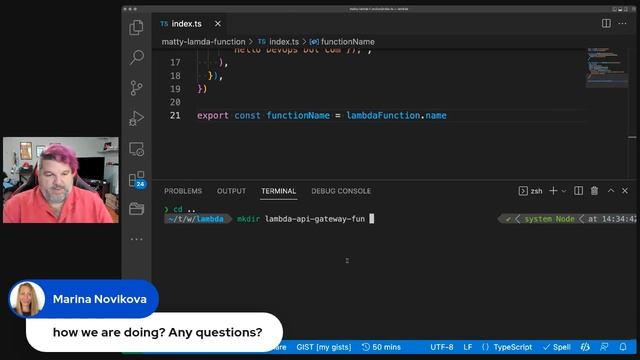Open the Source Control view
Viewport: 640px width, 360px height.
click(136, 88)
